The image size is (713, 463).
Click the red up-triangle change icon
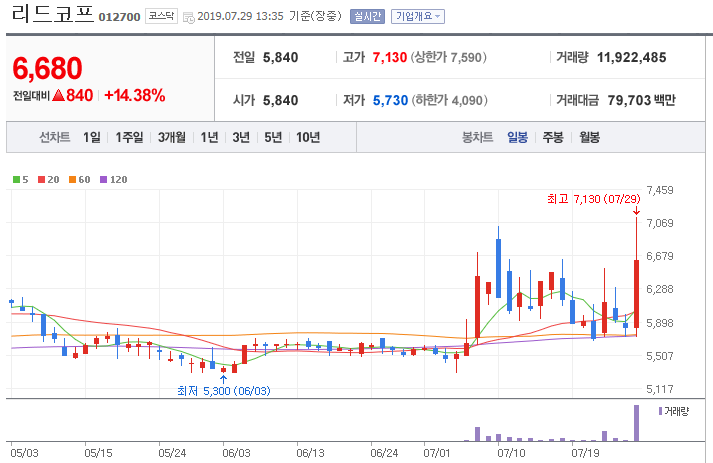[x=58, y=95]
